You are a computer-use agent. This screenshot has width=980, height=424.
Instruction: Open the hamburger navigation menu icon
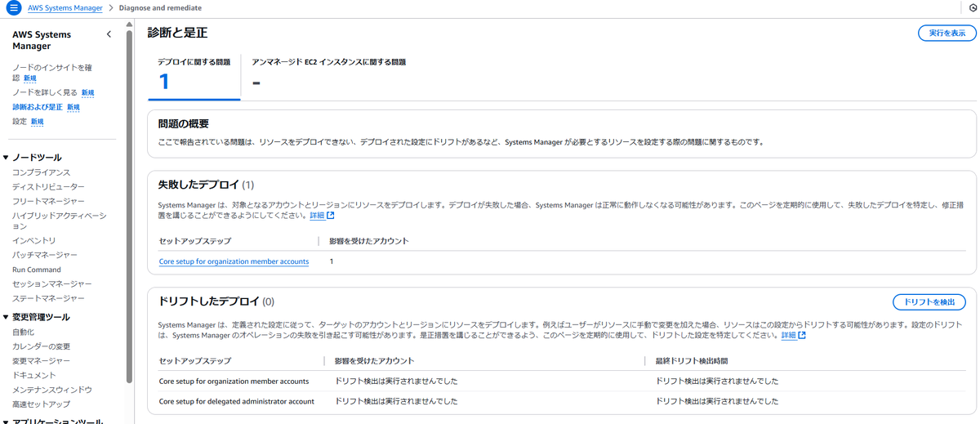click(x=13, y=7)
